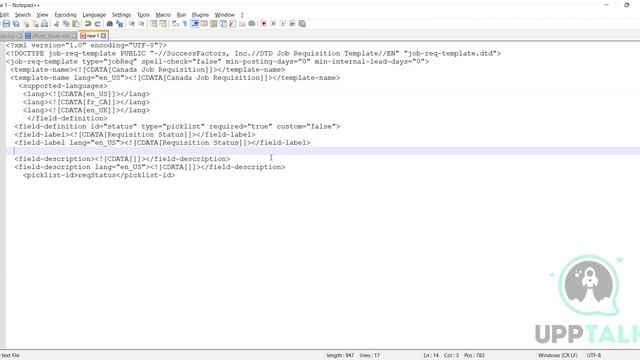Open the Encoding menu
This screenshot has height=360, width=640.
click(x=65, y=15)
